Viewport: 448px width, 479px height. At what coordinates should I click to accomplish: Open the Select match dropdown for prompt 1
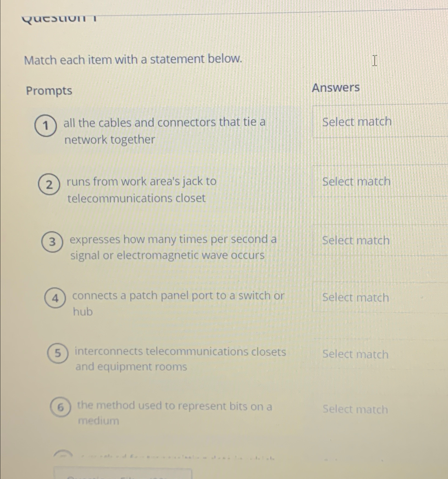(x=357, y=122)
